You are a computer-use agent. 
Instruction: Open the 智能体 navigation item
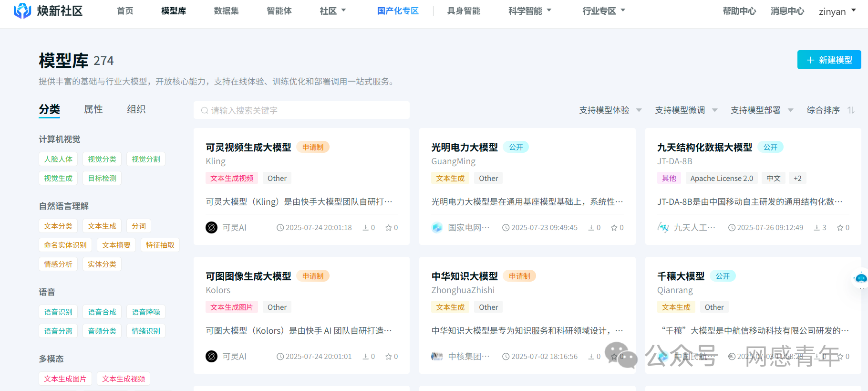(x=279, y=11)
